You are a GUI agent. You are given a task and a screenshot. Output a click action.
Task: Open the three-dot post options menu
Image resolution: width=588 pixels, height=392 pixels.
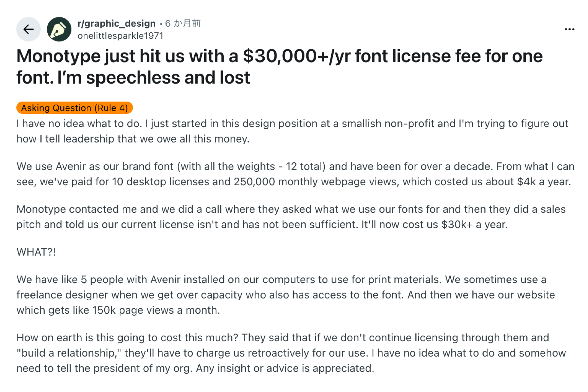[x=569, y=29]
